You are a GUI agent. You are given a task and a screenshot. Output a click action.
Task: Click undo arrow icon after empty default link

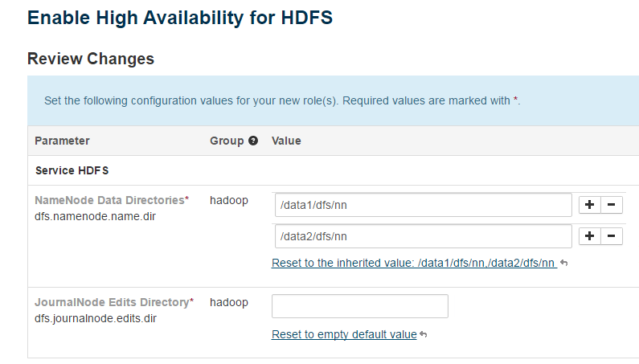tap(423, 334)
